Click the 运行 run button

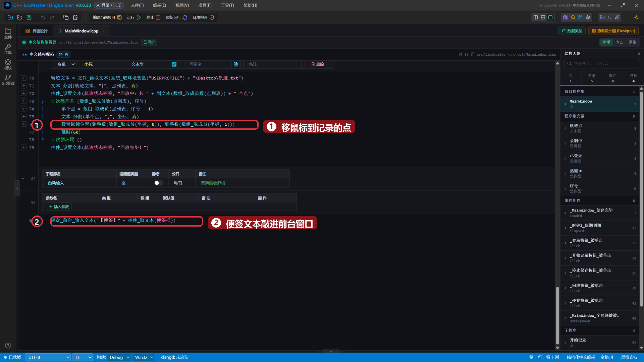click(x=134, y=17)
